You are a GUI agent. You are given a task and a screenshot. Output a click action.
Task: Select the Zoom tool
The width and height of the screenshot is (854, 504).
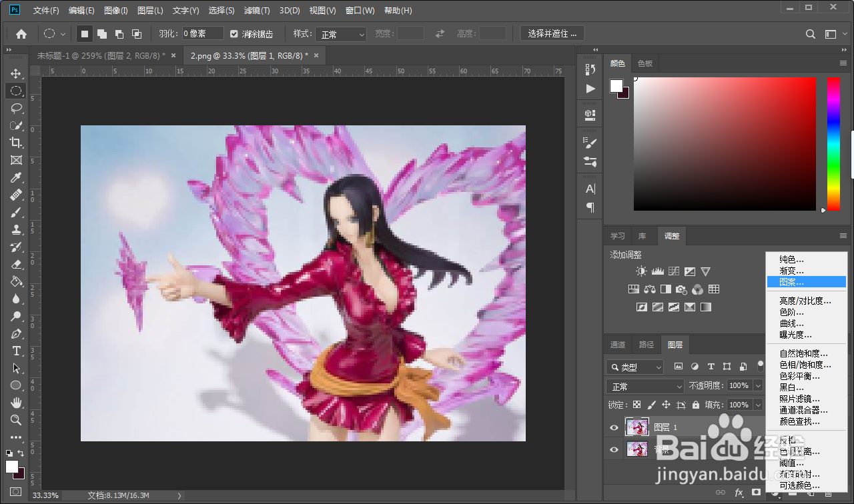point(15,420)
